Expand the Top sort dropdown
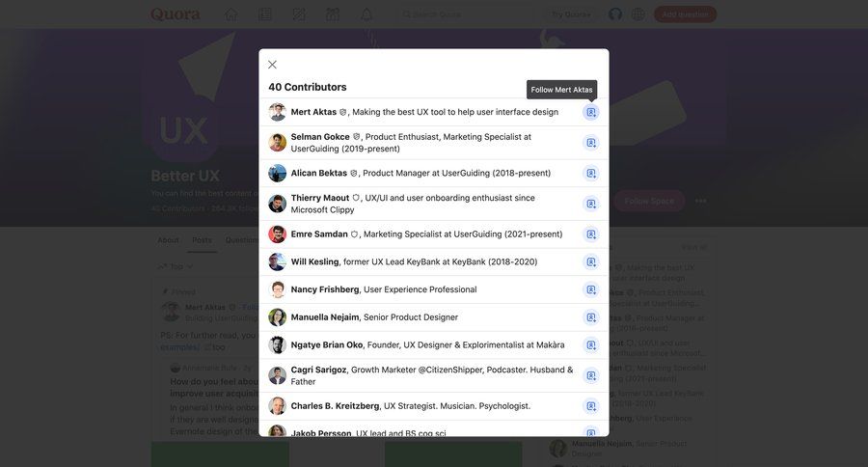868x467 pixels. coord(176,266)
